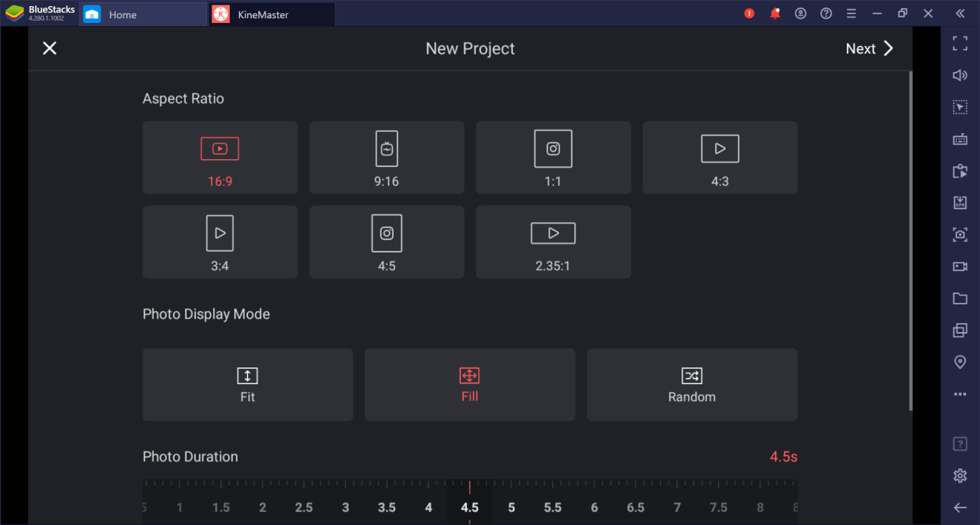Image resolution: width=980 pixels, height=525 pixels.
Task: Take a screenshot with the camera icon
Action: click(x=960, y=235)
